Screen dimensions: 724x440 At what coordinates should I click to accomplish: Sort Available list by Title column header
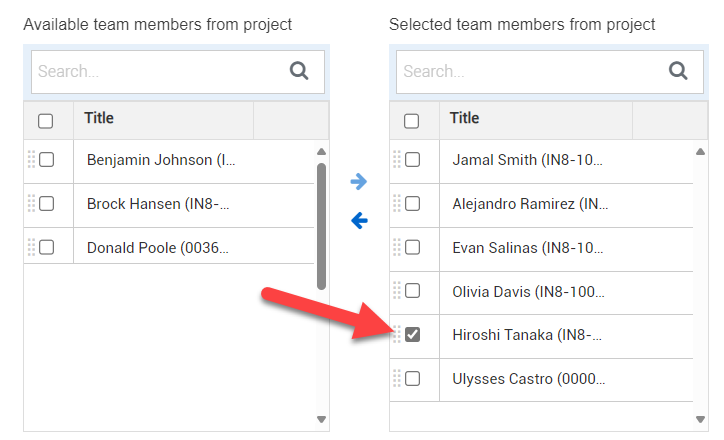(99, 118)
